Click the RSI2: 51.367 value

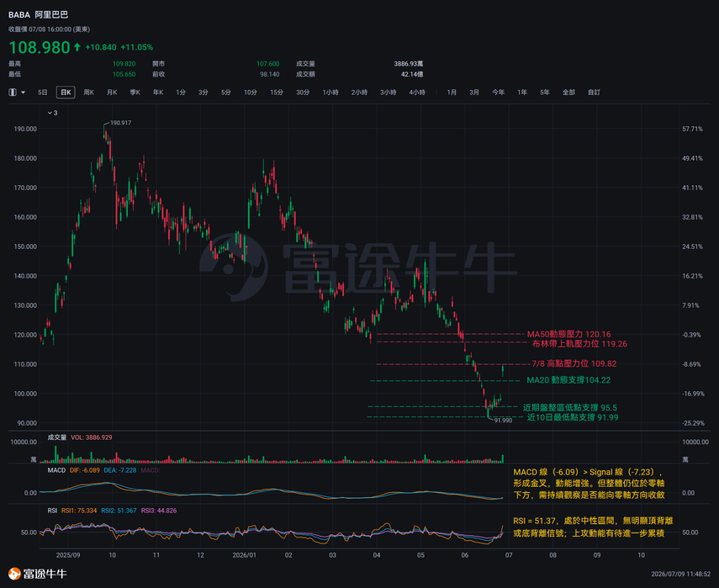point(119,511)
